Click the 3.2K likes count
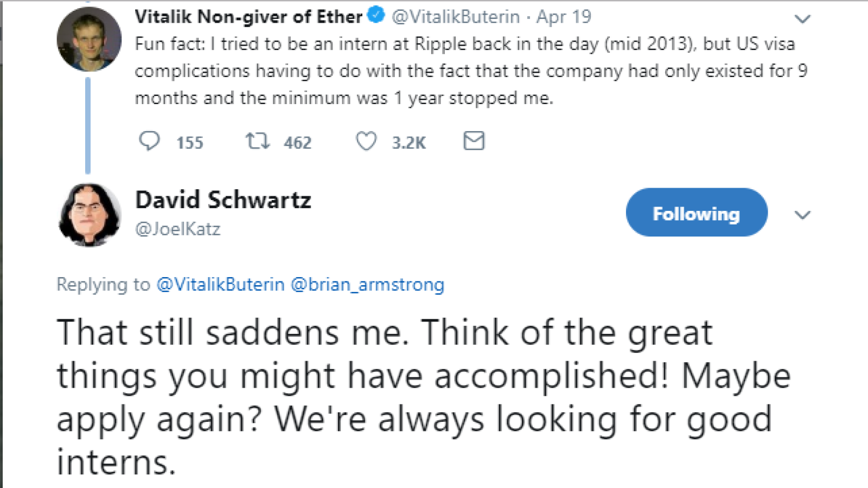The height and width of the screenshot is (488, 868). [409, 143]
